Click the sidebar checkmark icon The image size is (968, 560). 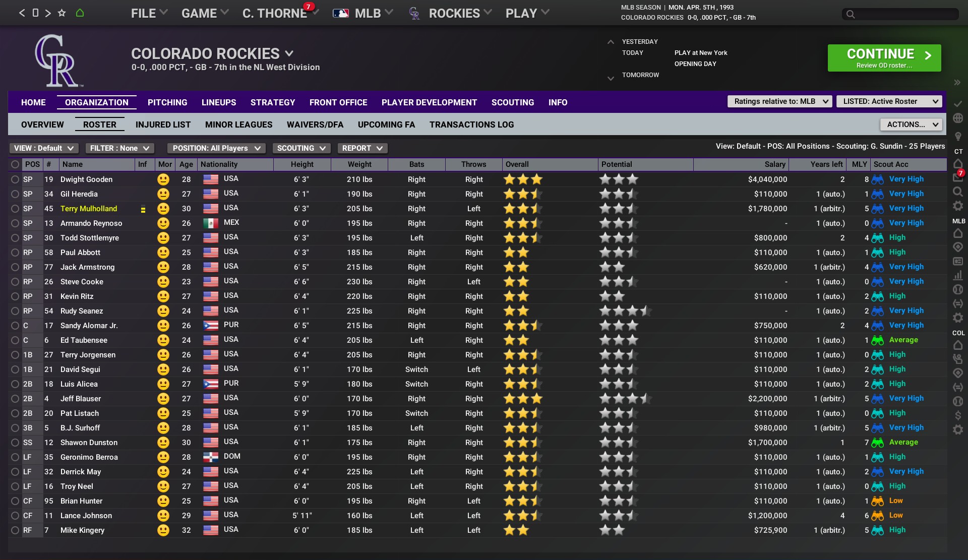pos(958,103)
